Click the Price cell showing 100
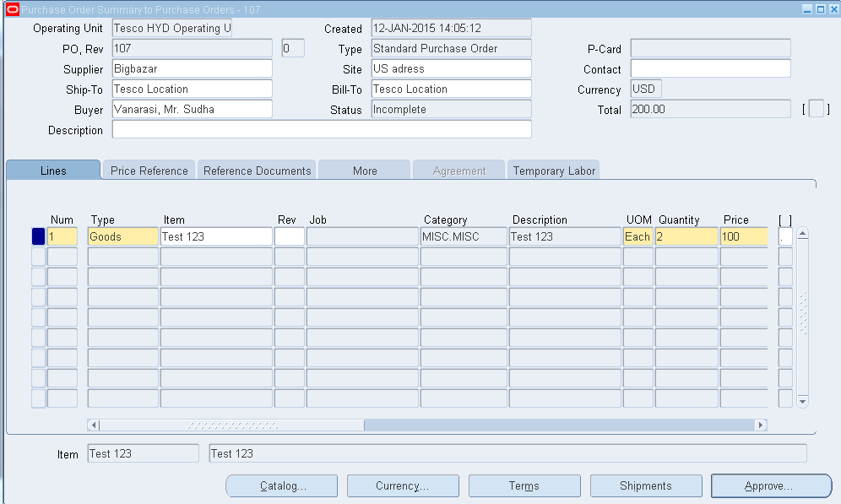The image size is (841, 504). [x=743, y=236]
